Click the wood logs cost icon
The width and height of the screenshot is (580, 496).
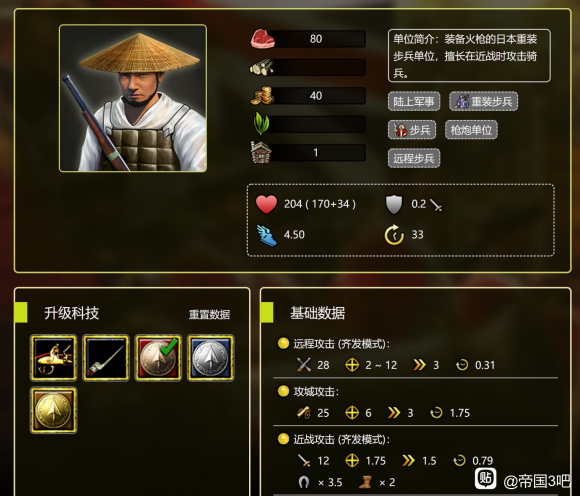pos(262,67)
